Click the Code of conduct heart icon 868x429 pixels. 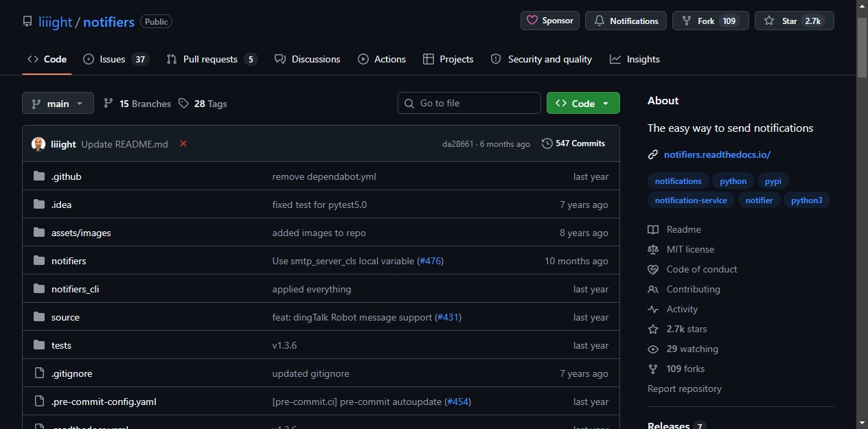coord(653,269)
